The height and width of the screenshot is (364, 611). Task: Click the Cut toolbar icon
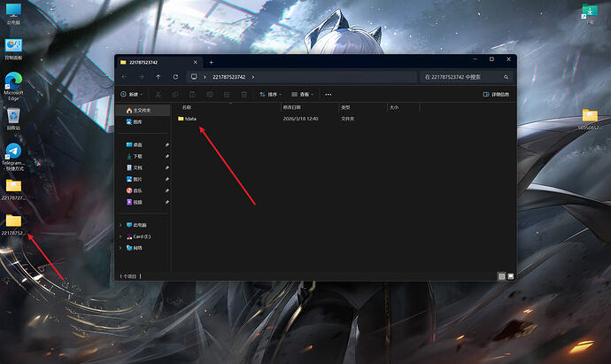pos(159,94)
